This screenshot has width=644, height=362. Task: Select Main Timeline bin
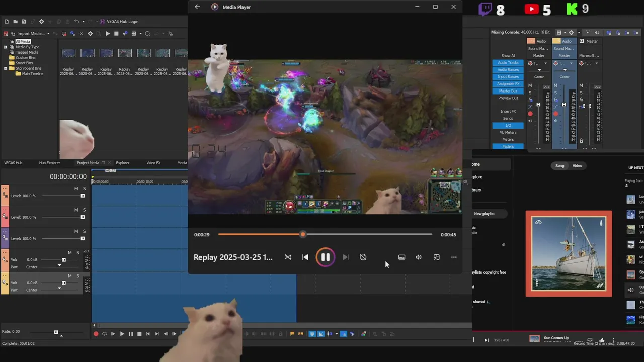pyautogui.click(x=33, y=74)
